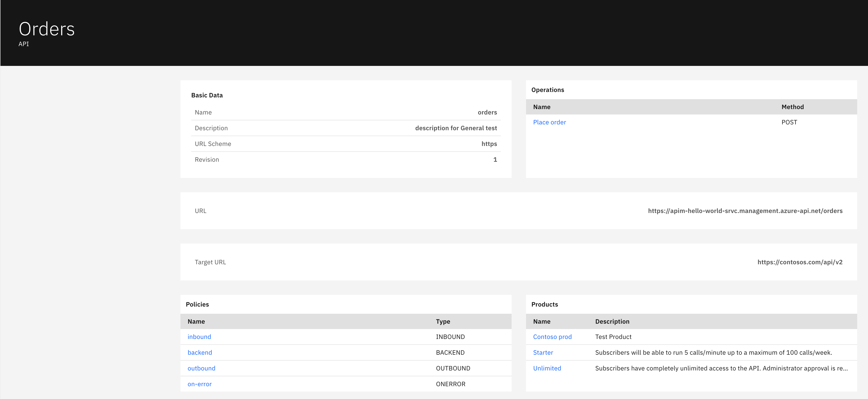The image size is (868, 399).
Task: Open the inbound policy link
Action: (x=199, y=337)
